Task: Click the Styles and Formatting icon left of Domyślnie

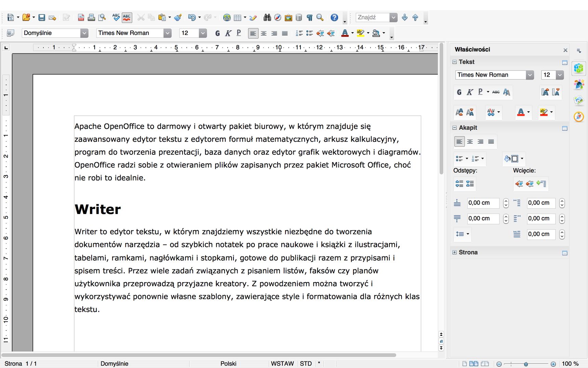Action: [11, 33]
